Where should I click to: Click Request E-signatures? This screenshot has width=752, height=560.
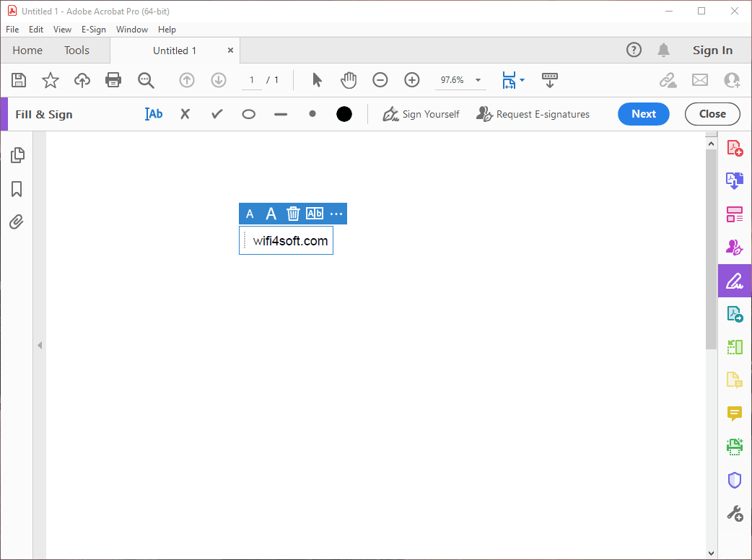[x=533, y=114]
